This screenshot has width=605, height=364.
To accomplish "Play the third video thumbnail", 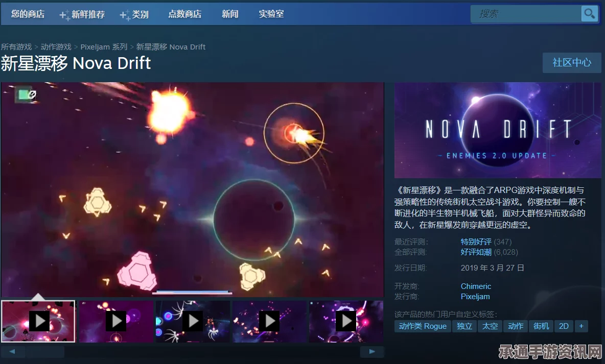I will click(x=193, y=321).
